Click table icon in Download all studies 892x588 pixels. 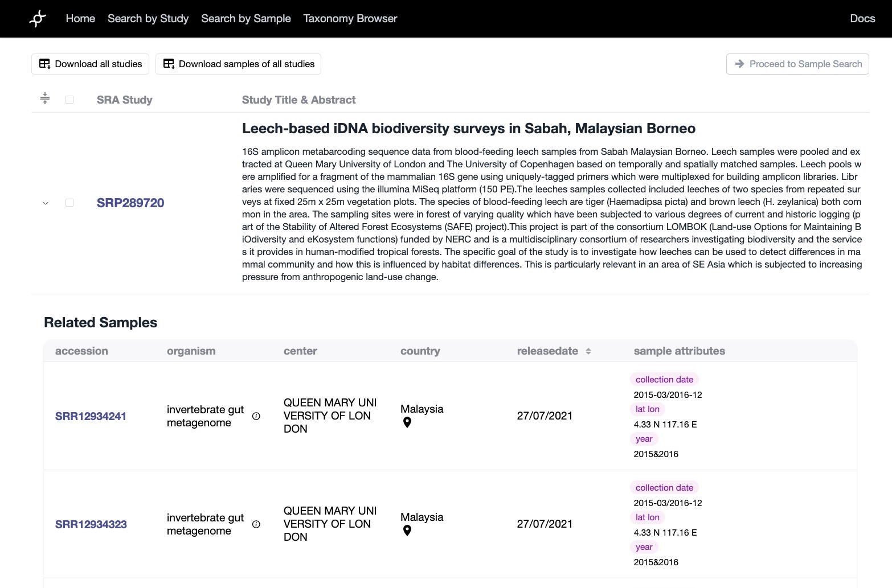pos(44,64)
